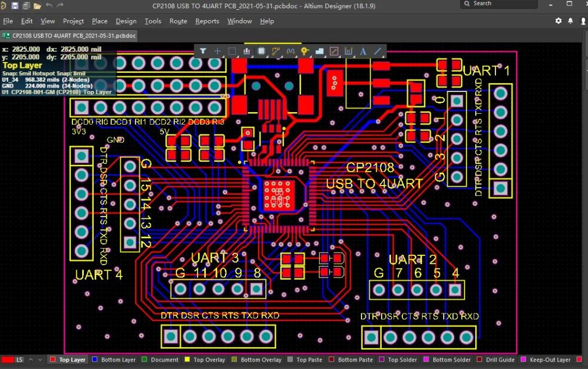Select the place text string tool
Screen dimensions: 588x369
tap(363, 51)
